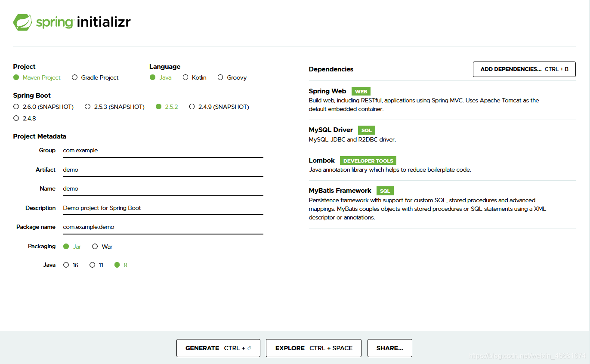Click SQL badge beside MySQL Driver
The image size is (590, 364).
tap(366, 130)
